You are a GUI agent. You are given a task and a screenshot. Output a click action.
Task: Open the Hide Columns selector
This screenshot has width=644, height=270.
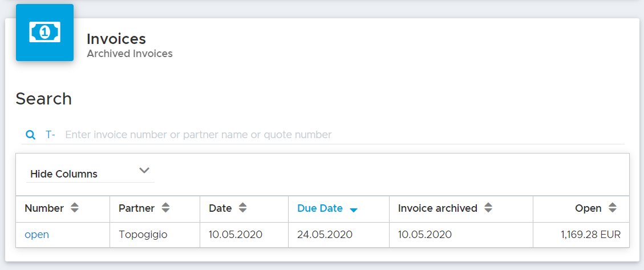(90, 174)
